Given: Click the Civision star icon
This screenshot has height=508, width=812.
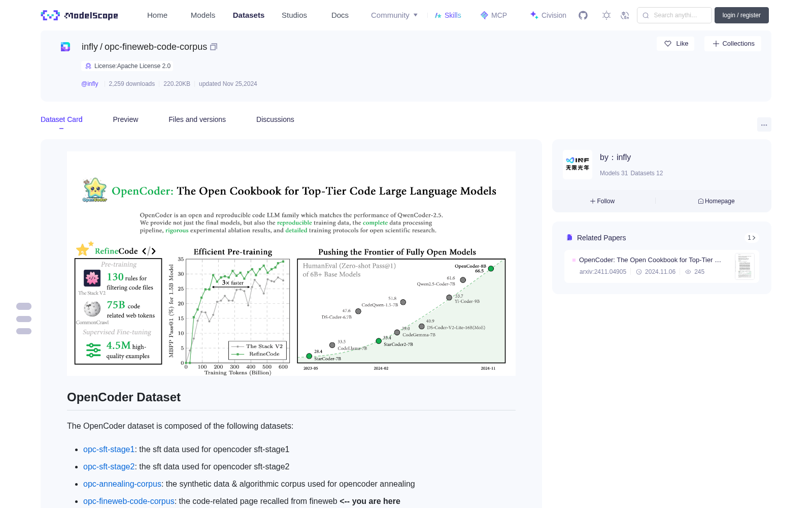Looking at the screenshot, I should click(x=534, y=15).
